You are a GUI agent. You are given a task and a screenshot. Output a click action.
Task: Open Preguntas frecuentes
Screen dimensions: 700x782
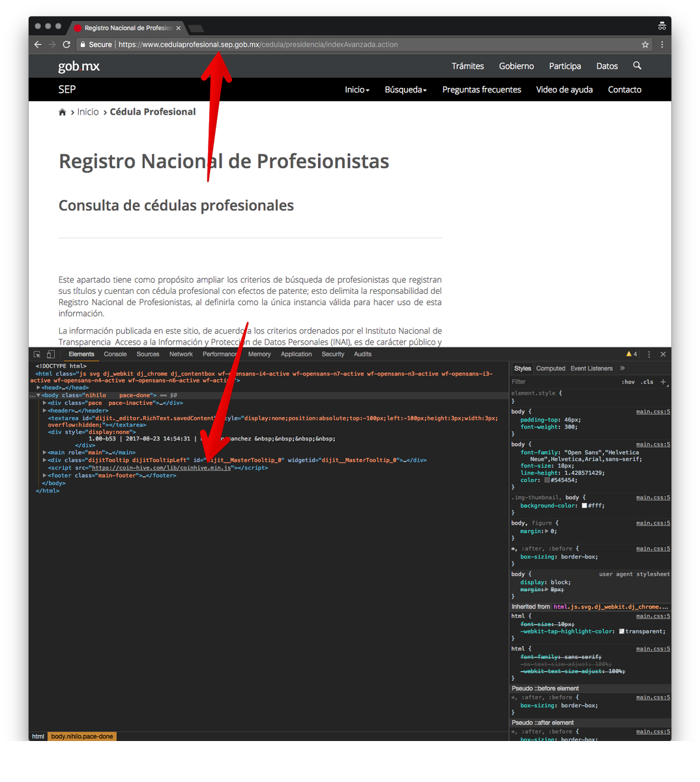pyautogui.click(x=482, y=90)
